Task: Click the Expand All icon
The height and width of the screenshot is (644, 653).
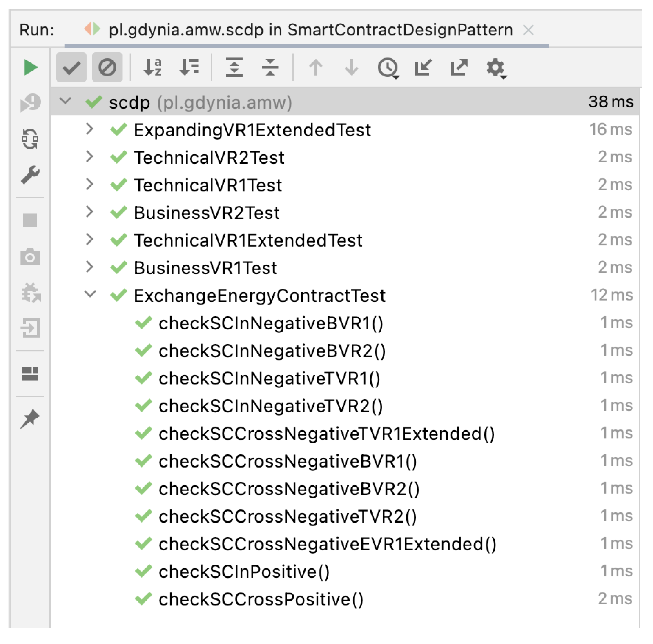Action: 234,67
